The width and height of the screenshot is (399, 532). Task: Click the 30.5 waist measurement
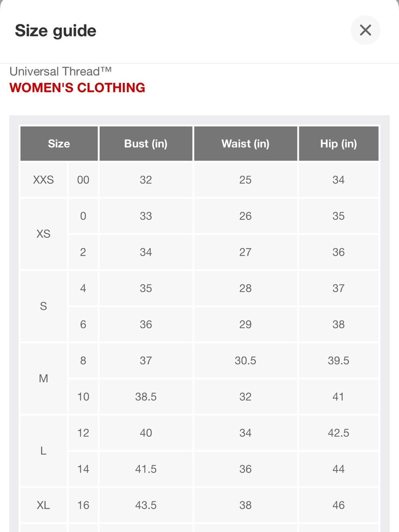(245, 361)
